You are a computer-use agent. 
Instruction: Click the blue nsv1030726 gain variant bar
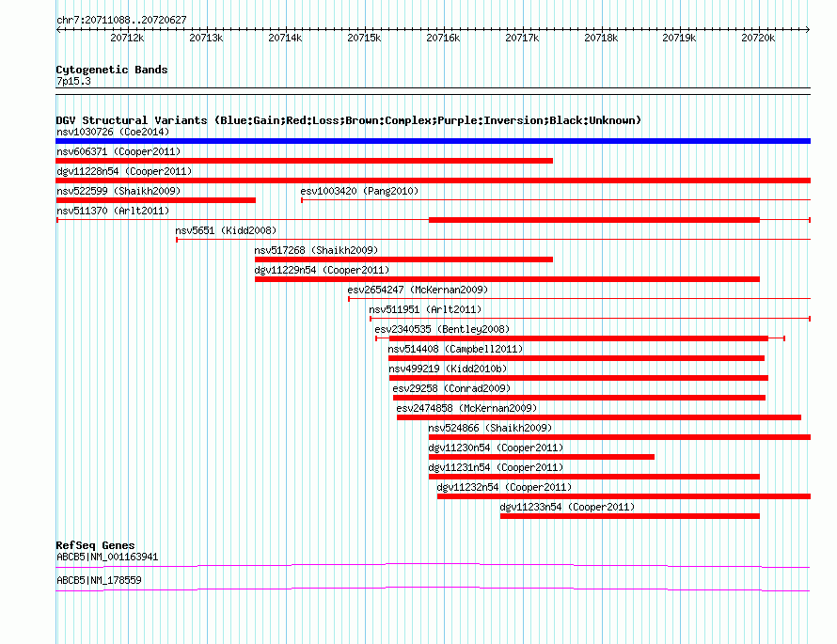(433, 141)
